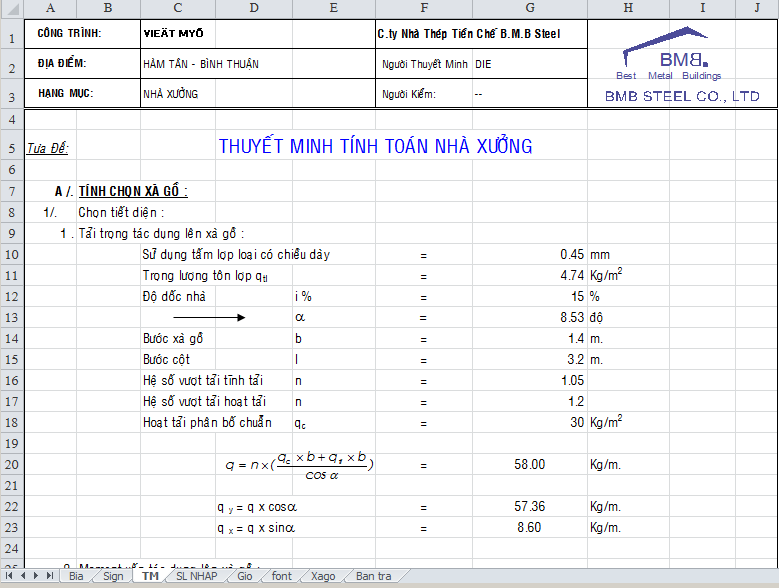This screenshot has height=588, width=779.
Task: Click the 'Hoạt tải phân bố chuẩn' label
Action: coord(207,423)
